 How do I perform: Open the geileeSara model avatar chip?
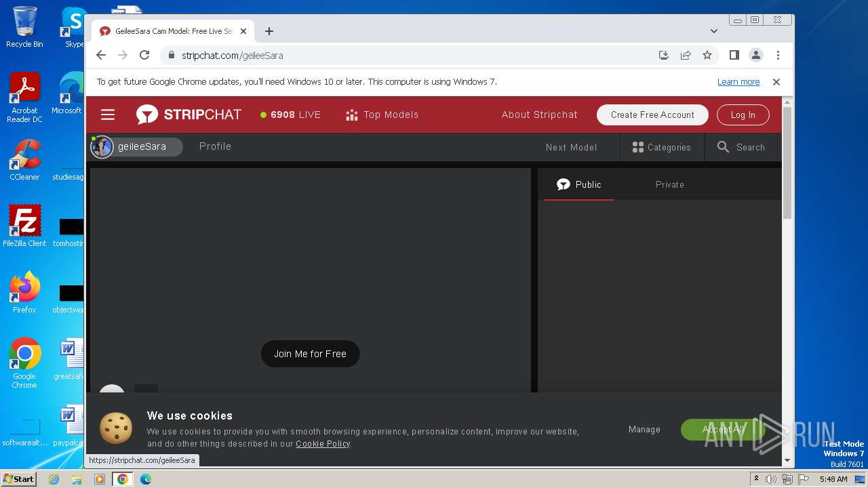pos(137,146)
